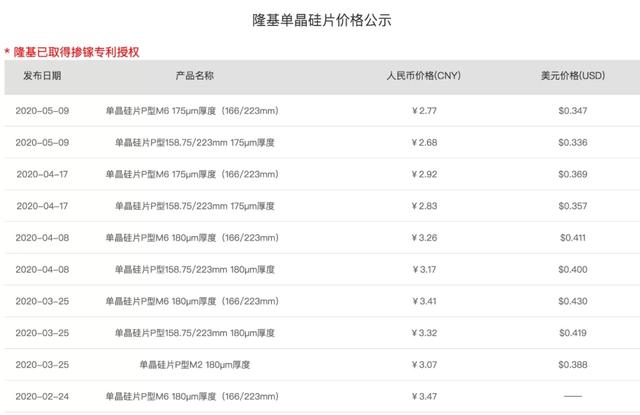
Task: Select the USD price $0.430
Action: point(573,301)
